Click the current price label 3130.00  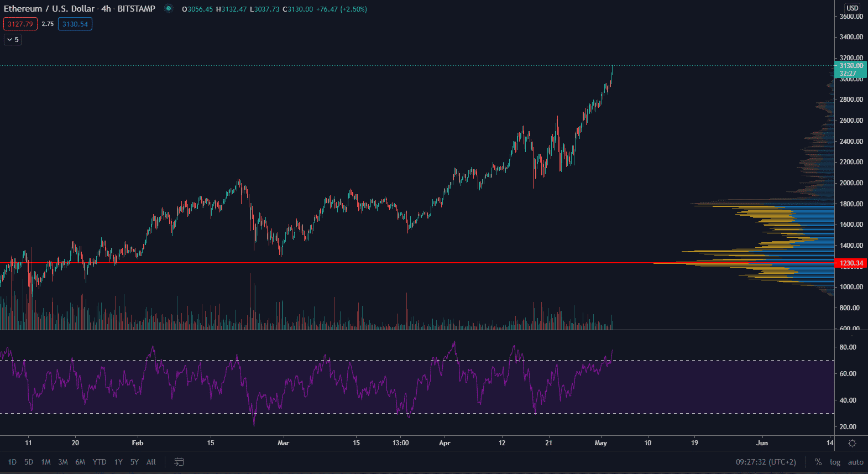pyautogui.click(x=851, y=66)
